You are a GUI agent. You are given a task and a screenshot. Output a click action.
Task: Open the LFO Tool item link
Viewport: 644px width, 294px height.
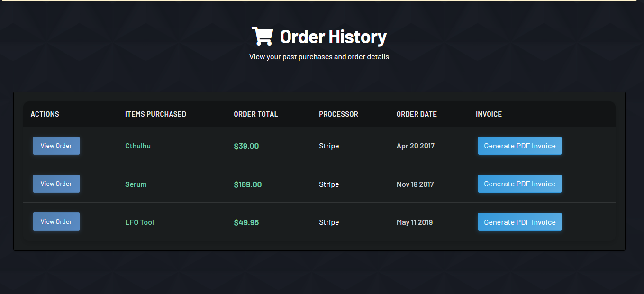[x=139, y=222]
